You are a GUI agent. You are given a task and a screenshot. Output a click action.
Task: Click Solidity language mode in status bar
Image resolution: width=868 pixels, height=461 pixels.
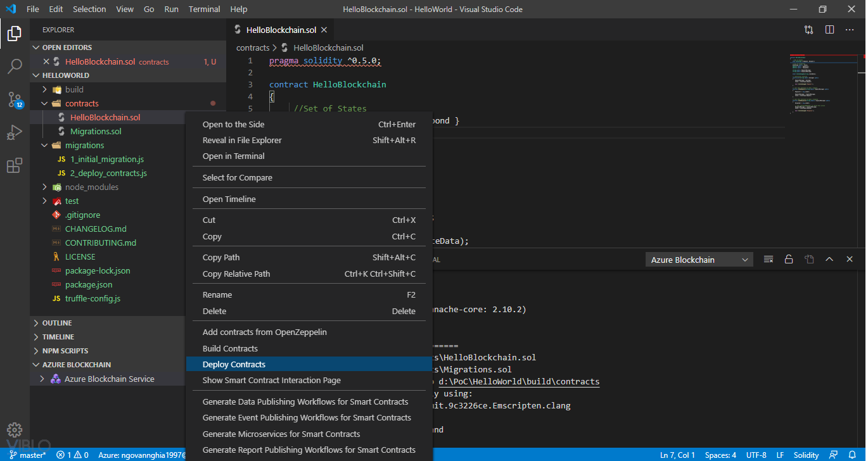click(x=806, y=455)
